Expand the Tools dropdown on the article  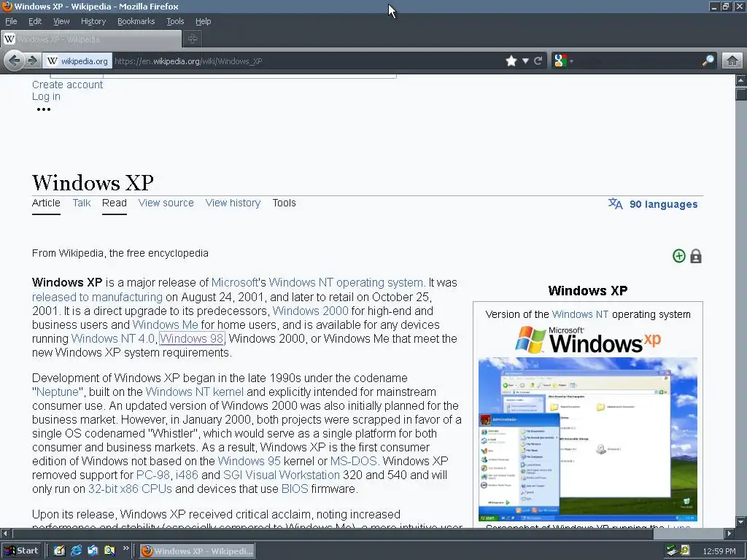tap(284, 203)
